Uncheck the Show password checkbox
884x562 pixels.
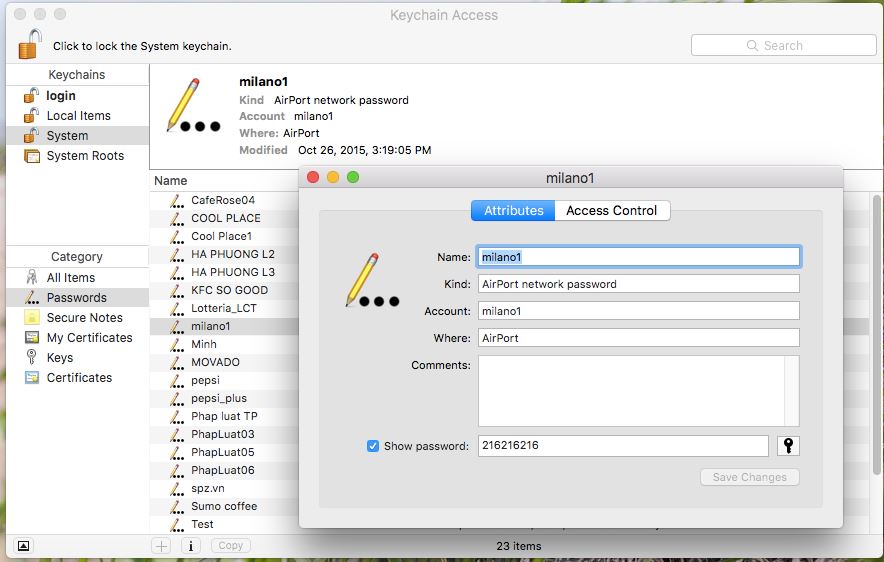pyautogui.click(x=373, y=446)
